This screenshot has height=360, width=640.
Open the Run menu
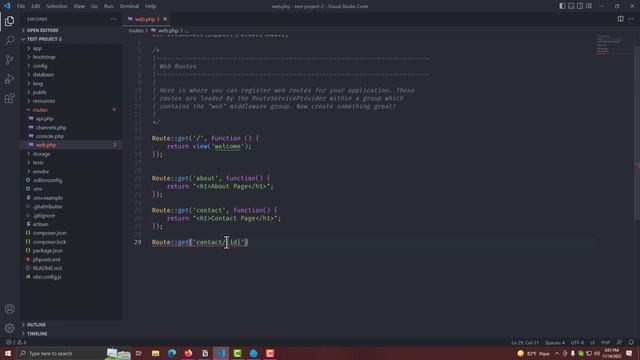109,6
